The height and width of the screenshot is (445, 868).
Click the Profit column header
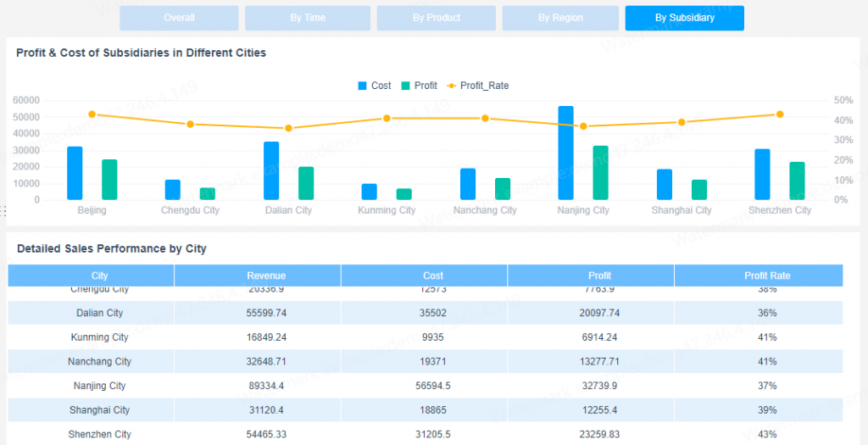(x=591, y=275)
